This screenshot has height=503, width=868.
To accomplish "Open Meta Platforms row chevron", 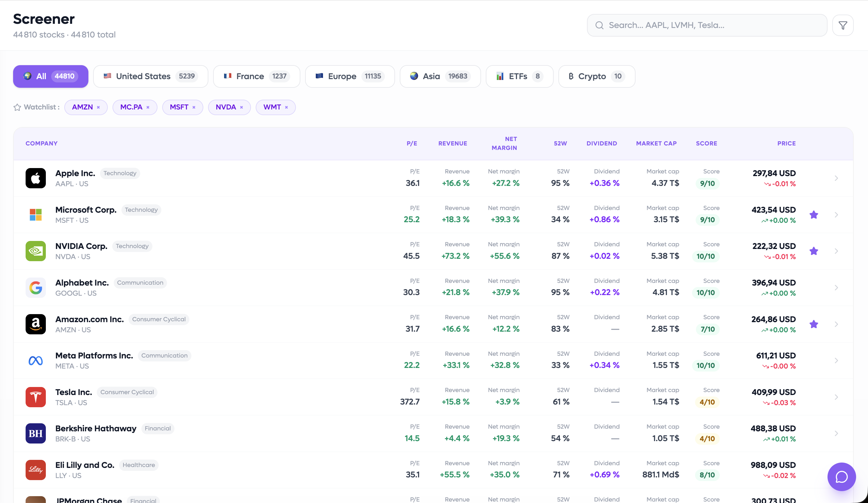I will tap(836, 361).
